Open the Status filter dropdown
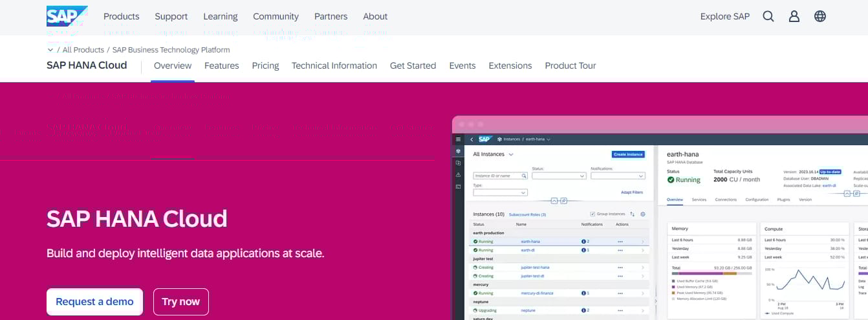Image resolution: width=868 pixels, height=320 pixels. (x=559, y=176)
